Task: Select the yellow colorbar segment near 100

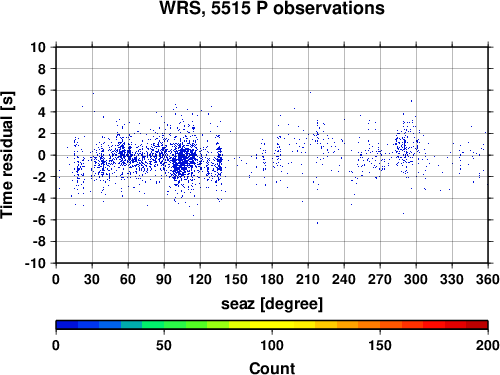Action: (272, 325)
